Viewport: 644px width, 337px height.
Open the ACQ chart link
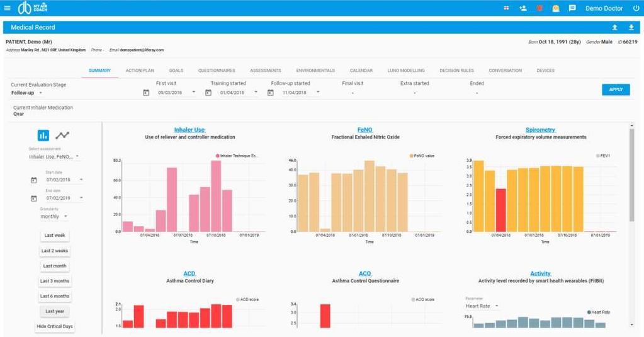point(364,274)
